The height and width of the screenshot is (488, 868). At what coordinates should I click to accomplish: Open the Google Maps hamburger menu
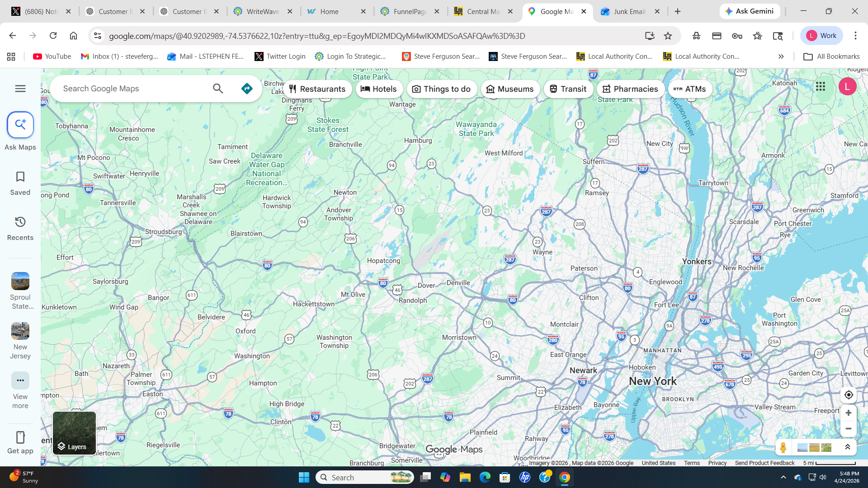click(20, 89)
